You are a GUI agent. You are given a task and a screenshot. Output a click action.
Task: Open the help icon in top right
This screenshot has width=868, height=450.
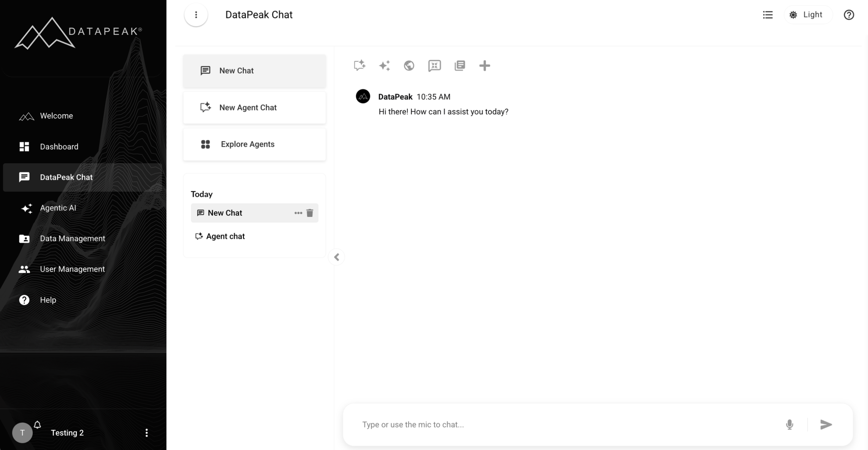coord(849,15)
